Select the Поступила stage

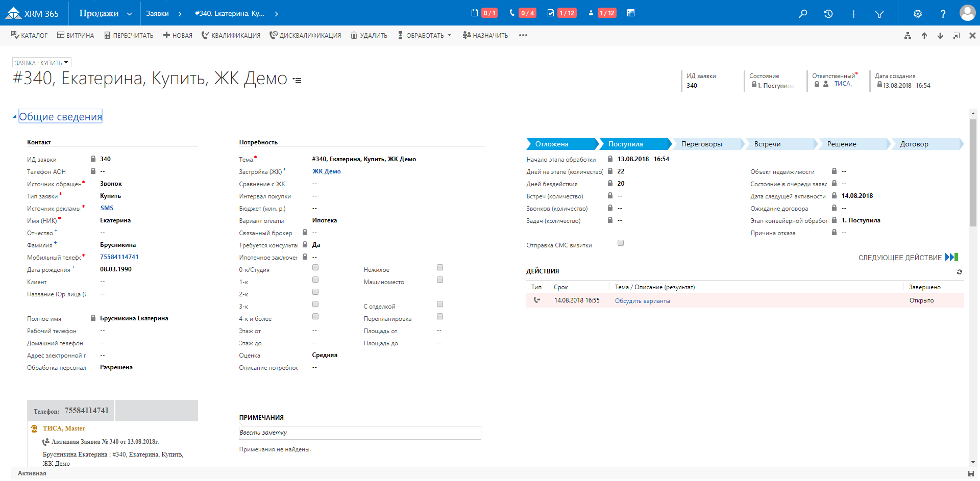coord(634,144)
